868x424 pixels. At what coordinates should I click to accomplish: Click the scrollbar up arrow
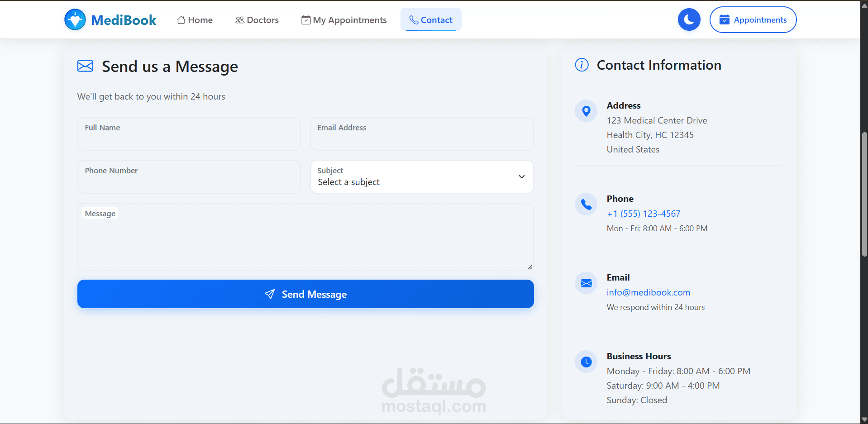[x=864, y=5]
